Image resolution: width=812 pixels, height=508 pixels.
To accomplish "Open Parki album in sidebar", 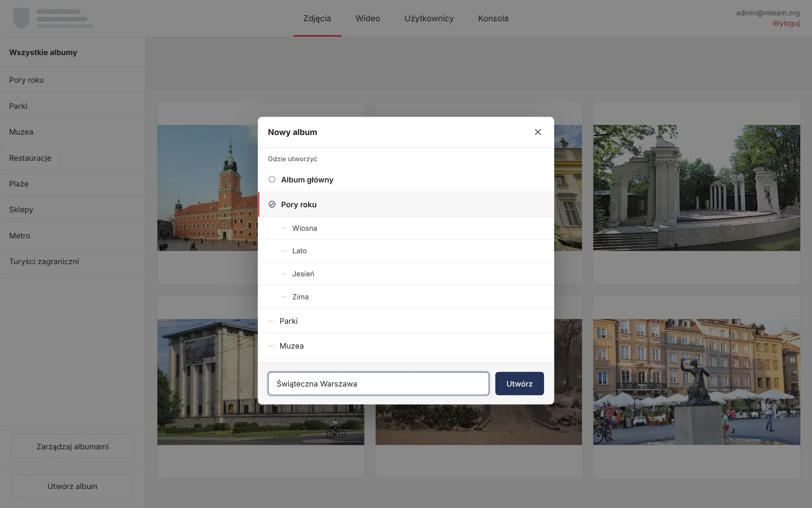I will click(72, 106).
